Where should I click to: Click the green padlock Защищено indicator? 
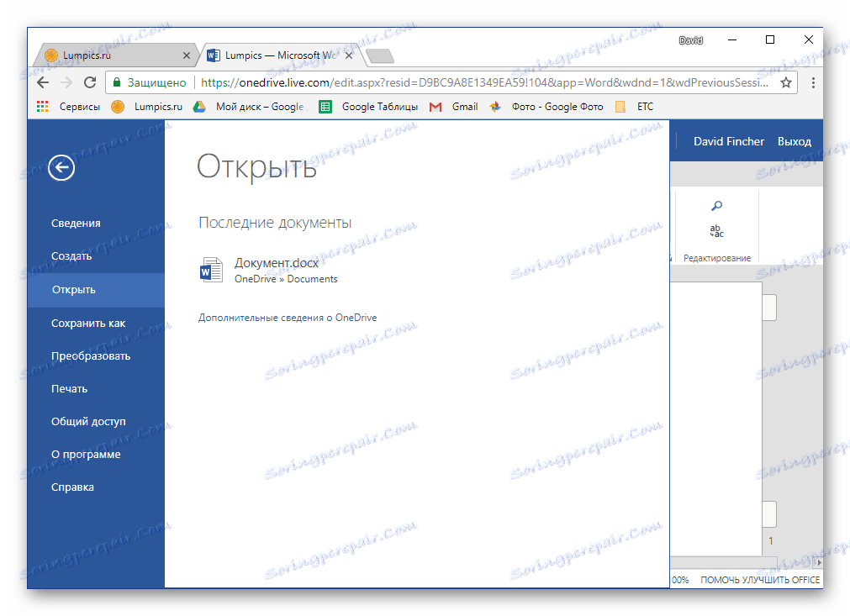click(149, 82)
